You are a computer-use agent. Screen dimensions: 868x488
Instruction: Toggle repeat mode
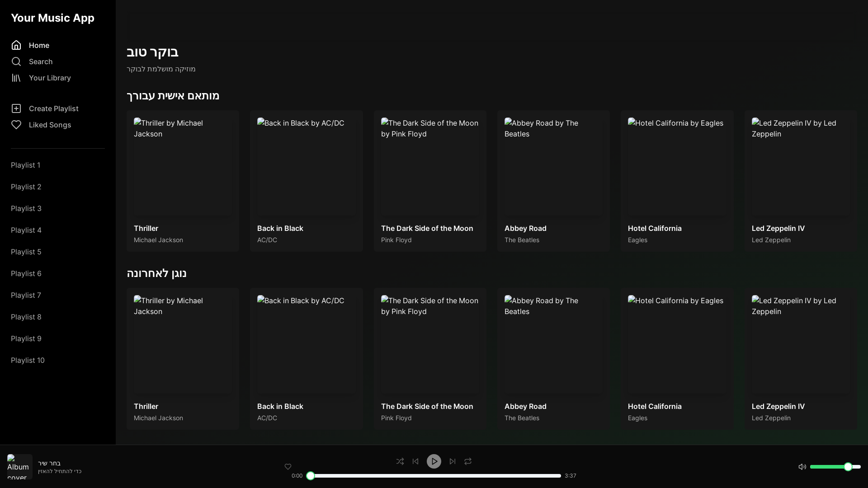[x=468, y=461]
